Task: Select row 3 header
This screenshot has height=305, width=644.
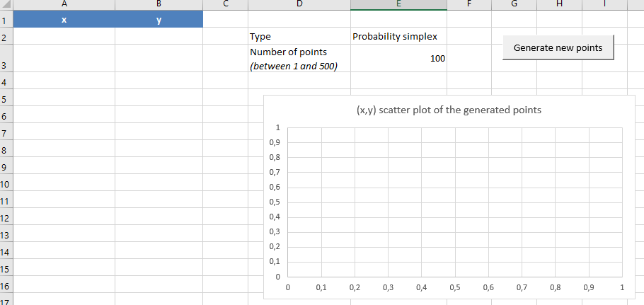Action: coord(6,58)
